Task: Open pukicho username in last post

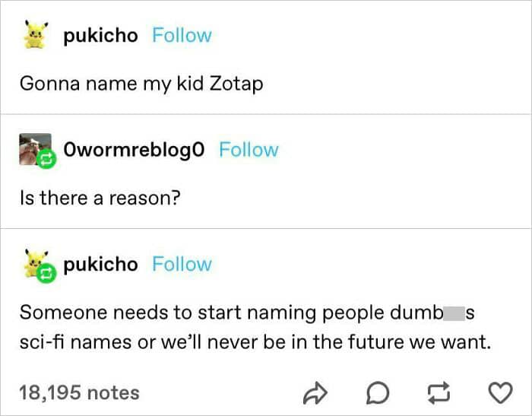Action: (100, 265)
